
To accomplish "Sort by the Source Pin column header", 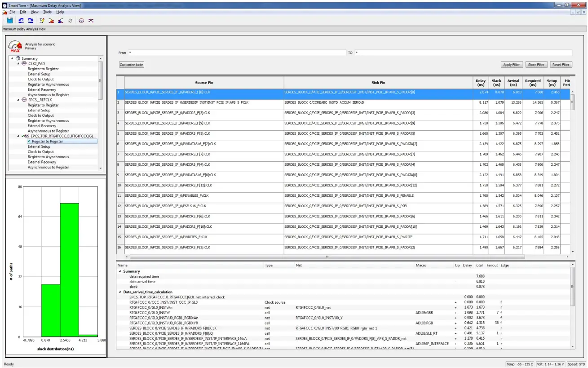I will click(x=204, y=83).
